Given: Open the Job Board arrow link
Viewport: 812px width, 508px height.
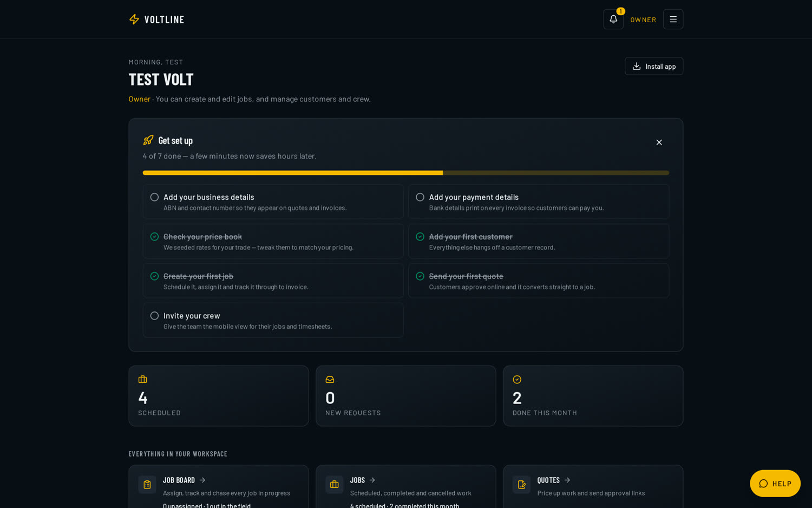Looking at the screenshot, I should [x=202, y=480].
